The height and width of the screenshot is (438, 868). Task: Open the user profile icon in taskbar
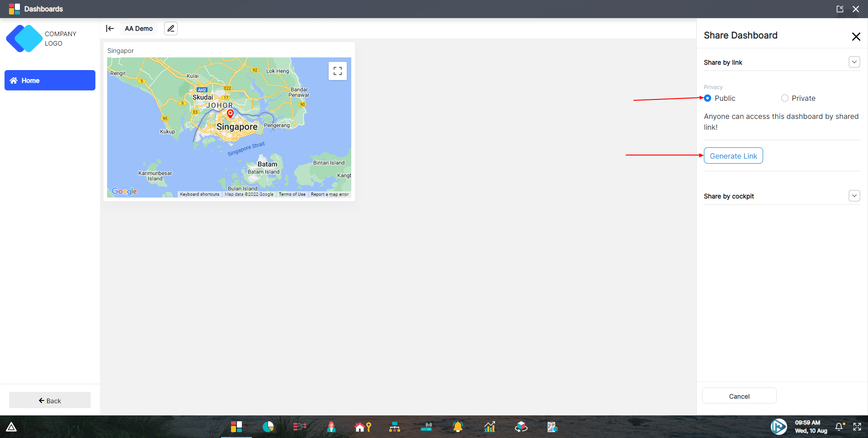331,427
